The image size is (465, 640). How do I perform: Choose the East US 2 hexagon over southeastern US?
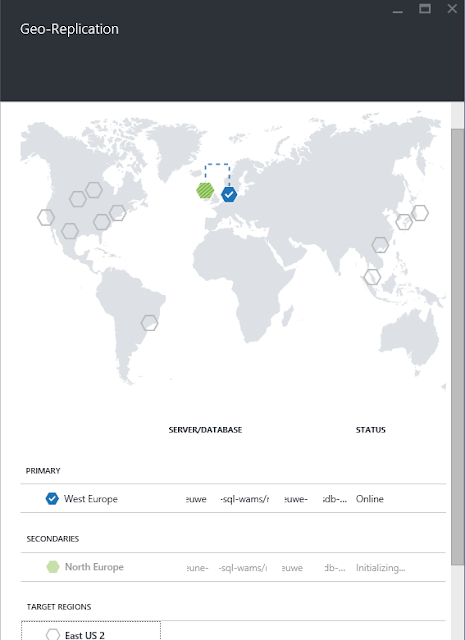click(x=102, y=222)
